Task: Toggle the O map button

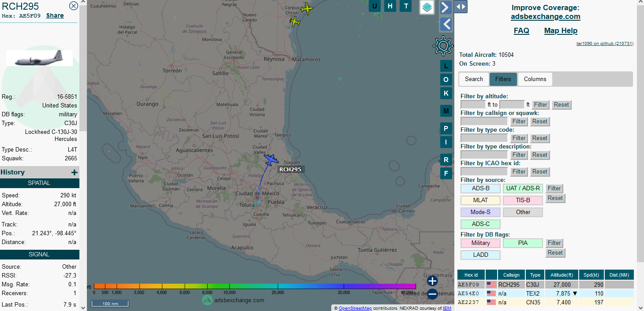Action: 446,80
